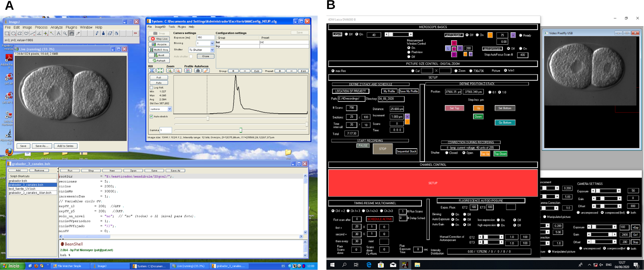Set LIGHT radio button to Off

click(346, 34)
